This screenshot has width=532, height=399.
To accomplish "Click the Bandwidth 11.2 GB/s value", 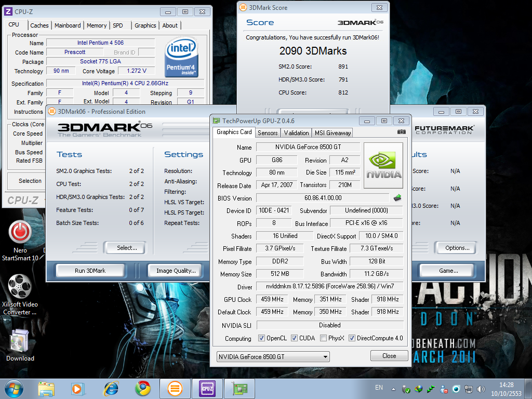I will point(377,274).
